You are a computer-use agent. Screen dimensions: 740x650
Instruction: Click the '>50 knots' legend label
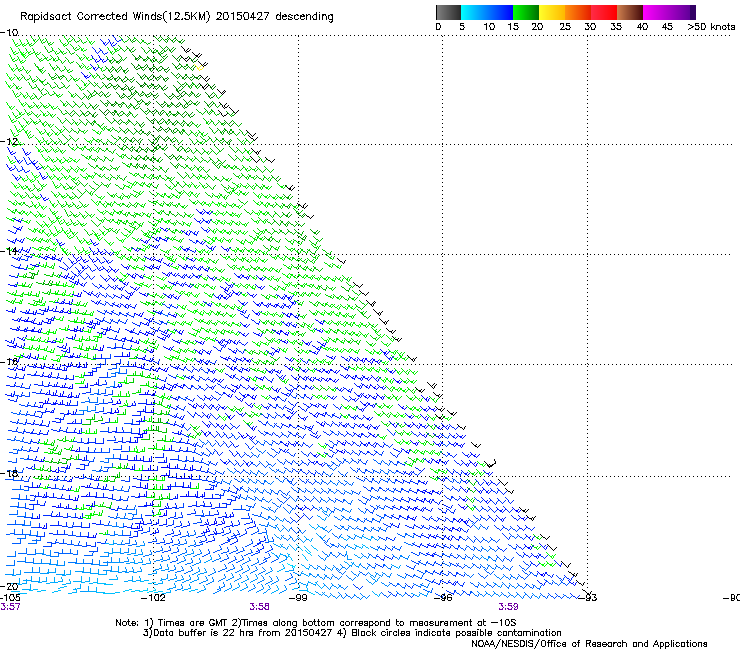coord(711,26)
